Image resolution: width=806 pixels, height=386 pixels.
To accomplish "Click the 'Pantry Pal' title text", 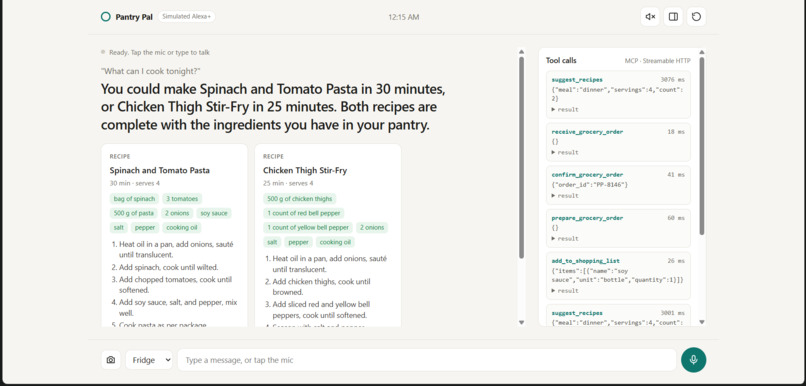I will pyautogui.click(x=134, y=17).
